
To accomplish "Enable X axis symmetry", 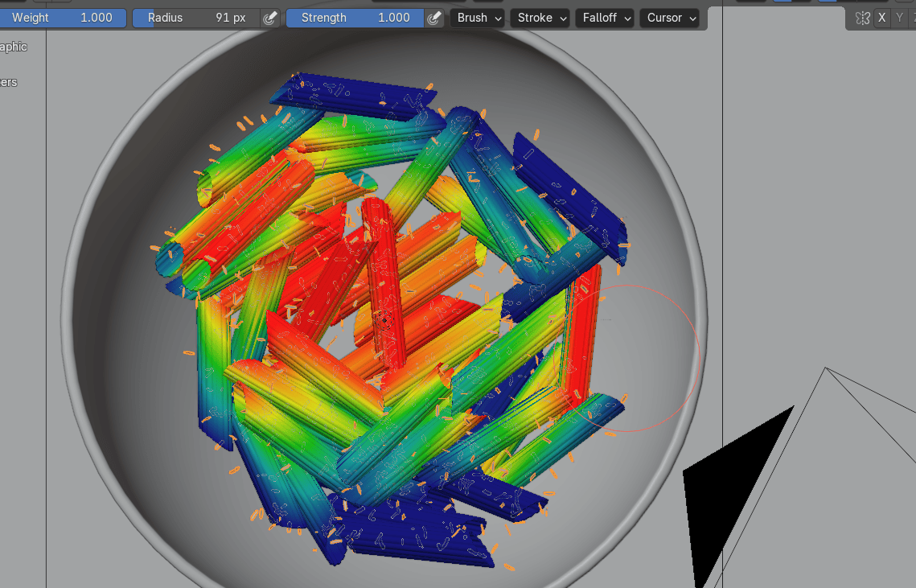I will (x=882, y=18).
